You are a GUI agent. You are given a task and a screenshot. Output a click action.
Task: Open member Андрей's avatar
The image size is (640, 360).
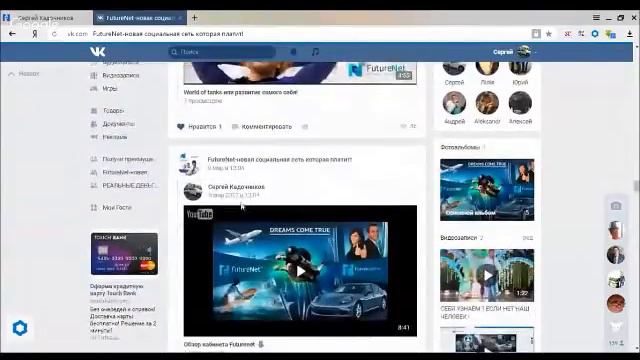coord(454,102)
